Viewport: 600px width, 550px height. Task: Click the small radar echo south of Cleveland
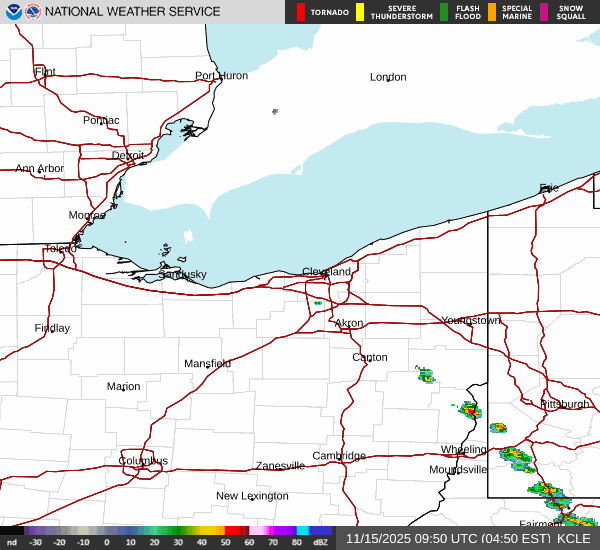(318, 302)
